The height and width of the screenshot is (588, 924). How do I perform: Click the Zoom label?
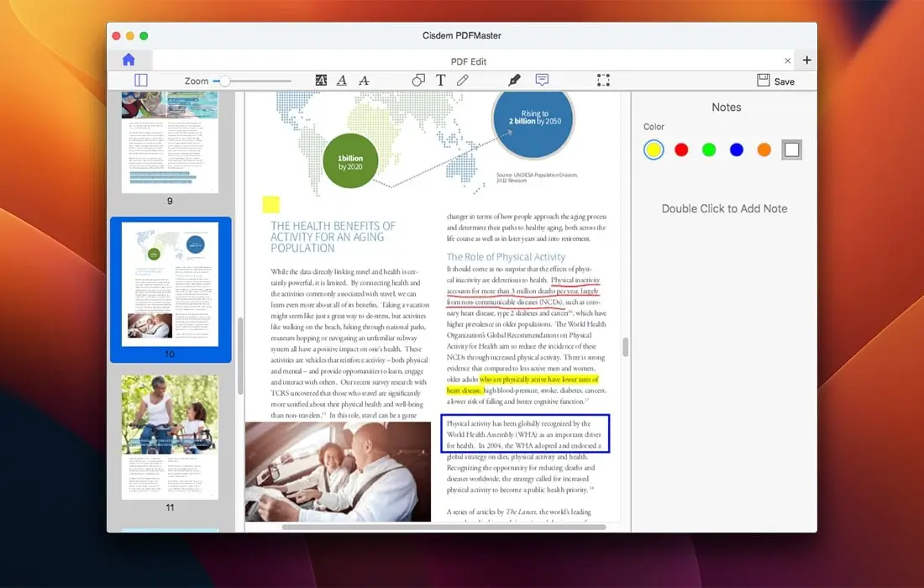click(197, 81)
